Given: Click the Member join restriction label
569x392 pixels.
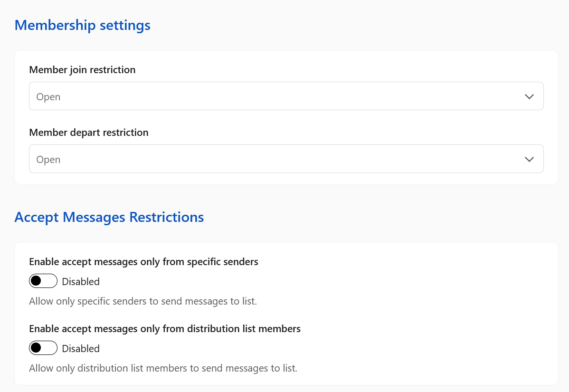Looking at the screenshot, I should [x=82, y=69].
